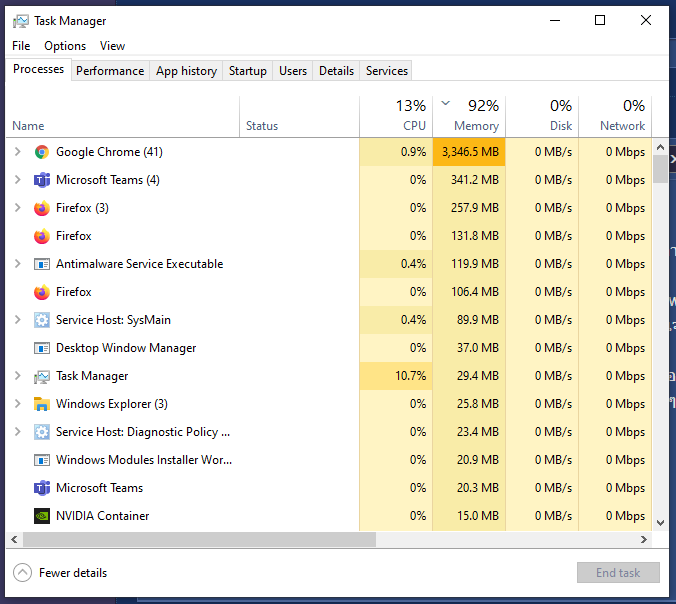This screenshot has height=604, width=676.
Task: Click the Antimalware Service Executable icon
Action: click(42, 264)
